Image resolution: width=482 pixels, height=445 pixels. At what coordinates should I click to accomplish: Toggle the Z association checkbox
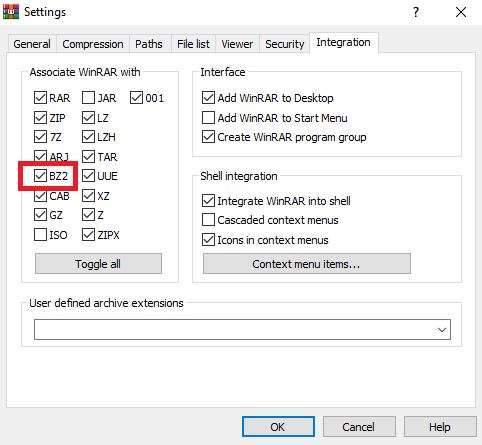[88, 215]
